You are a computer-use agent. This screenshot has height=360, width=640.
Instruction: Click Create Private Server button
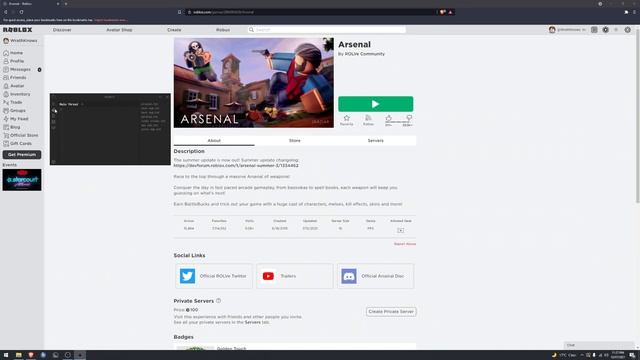391,312
